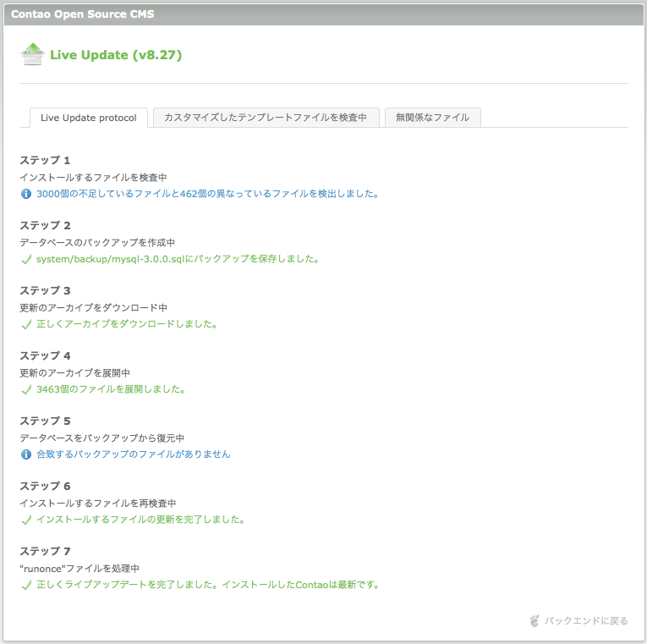647x644 pixels.
Task: Click checkmark beside 3463 files extracted
Action: click(x=26, y=390)
